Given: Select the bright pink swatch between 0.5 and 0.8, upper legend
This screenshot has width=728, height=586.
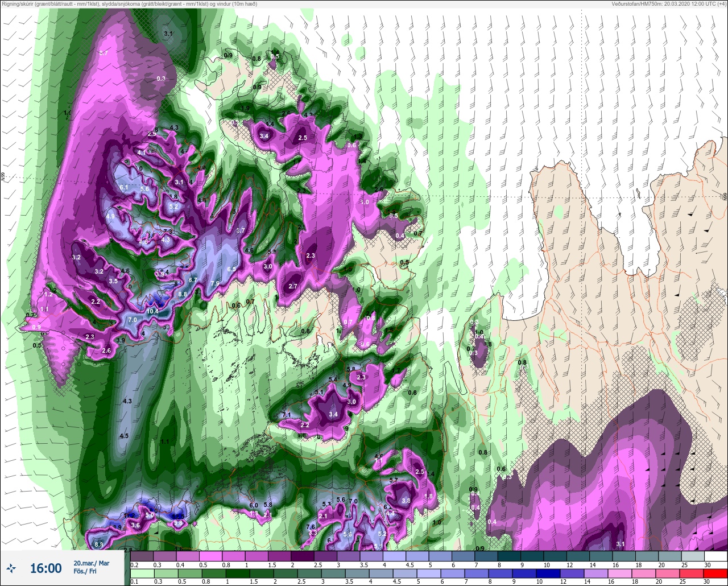Looking at the screenshot, I should 210,556.
